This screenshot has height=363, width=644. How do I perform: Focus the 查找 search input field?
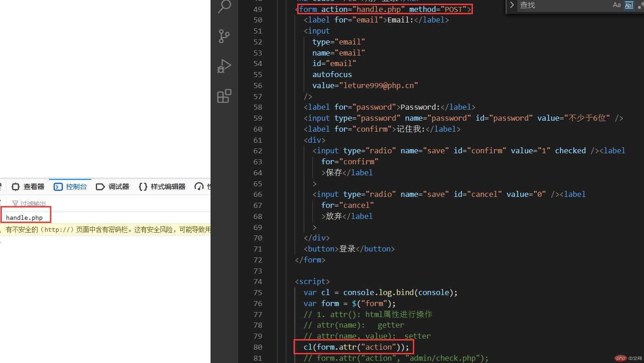[x=563, y=5]
